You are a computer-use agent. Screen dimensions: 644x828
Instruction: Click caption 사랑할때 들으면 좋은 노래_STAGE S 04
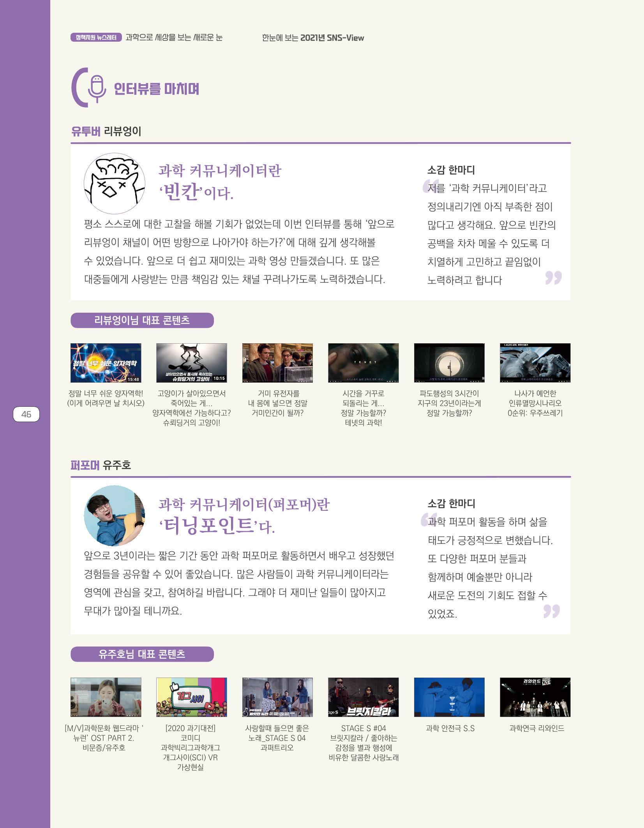(x=277, y=738)
